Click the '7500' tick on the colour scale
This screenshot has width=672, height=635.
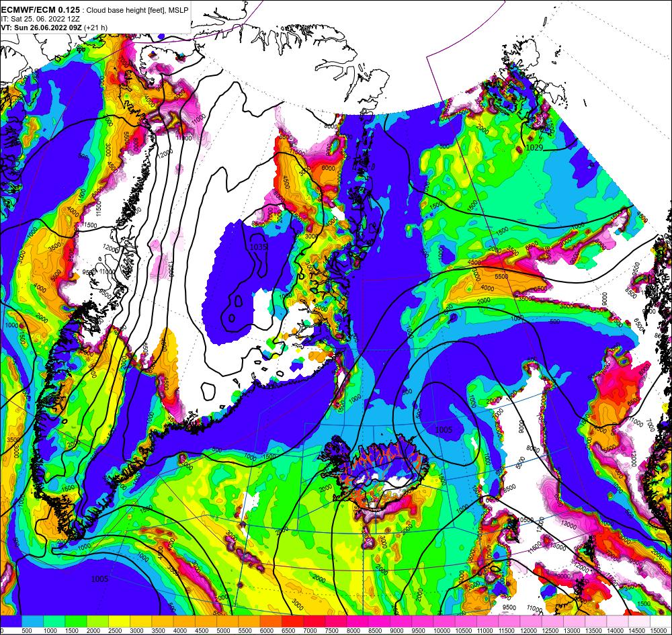point(332,631)
